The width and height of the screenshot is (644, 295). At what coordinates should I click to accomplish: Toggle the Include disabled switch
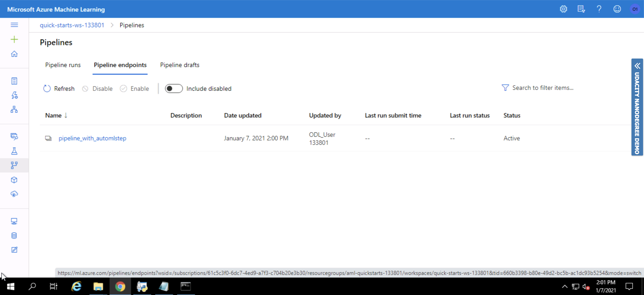pos(174,89)
